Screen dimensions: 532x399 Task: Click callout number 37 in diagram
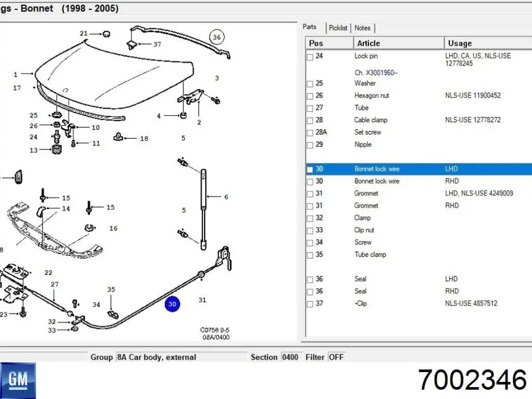[157, 44]
